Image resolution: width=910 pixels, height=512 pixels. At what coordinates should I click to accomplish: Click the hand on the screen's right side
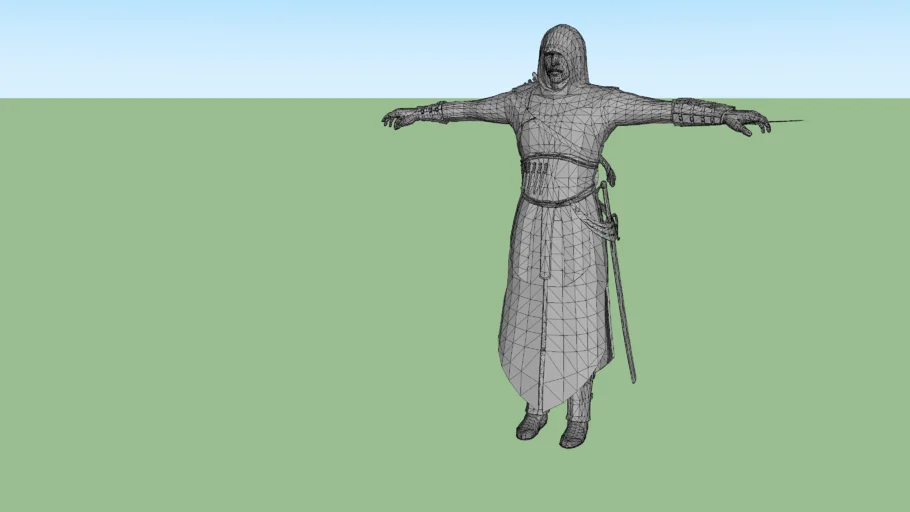(747, 122)
